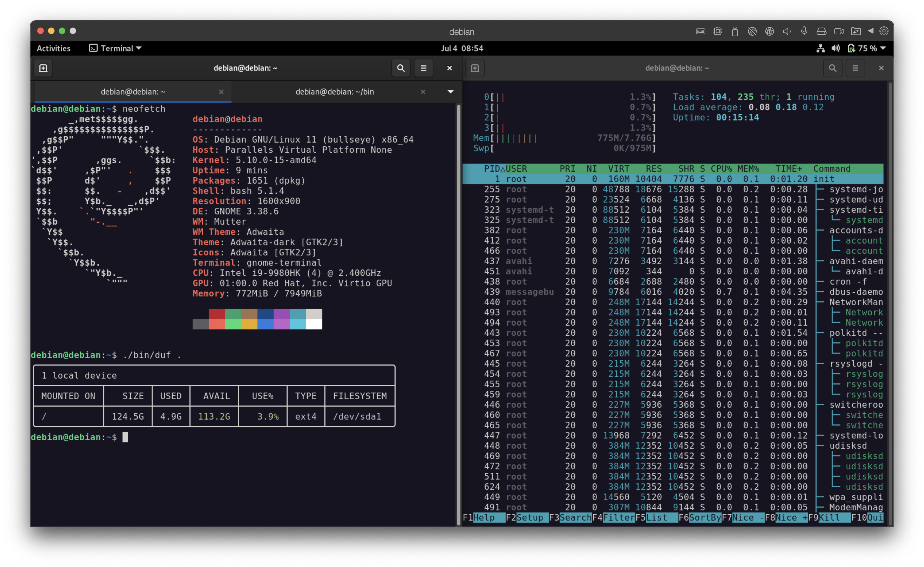This screenshot has height=567, width=924.
Task: Click the 113.2G AVAIL value in duf table
Action: click(x=214, y=417)
